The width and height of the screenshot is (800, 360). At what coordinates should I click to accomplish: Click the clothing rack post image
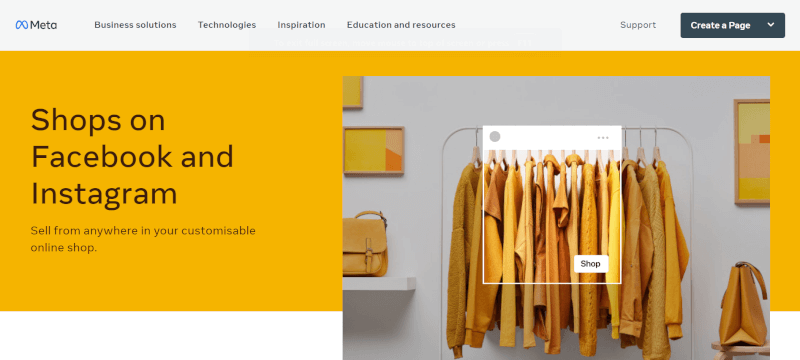pos(552,204)
